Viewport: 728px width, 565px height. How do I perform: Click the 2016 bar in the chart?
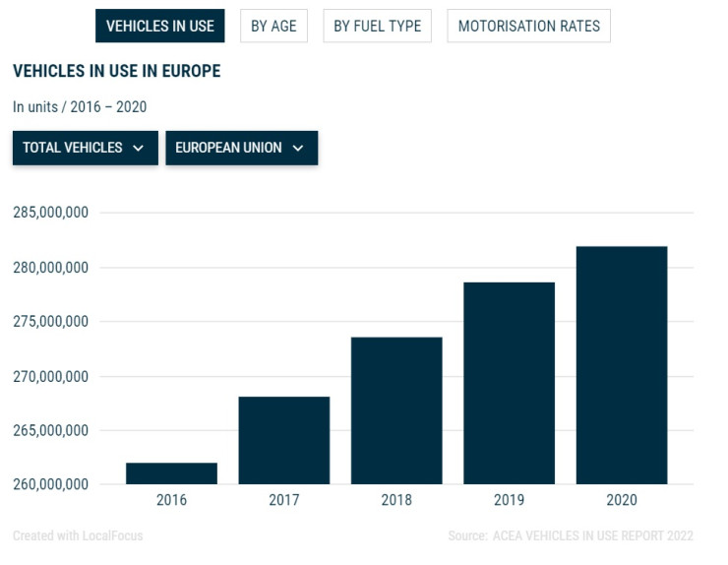tap(171, 473)
